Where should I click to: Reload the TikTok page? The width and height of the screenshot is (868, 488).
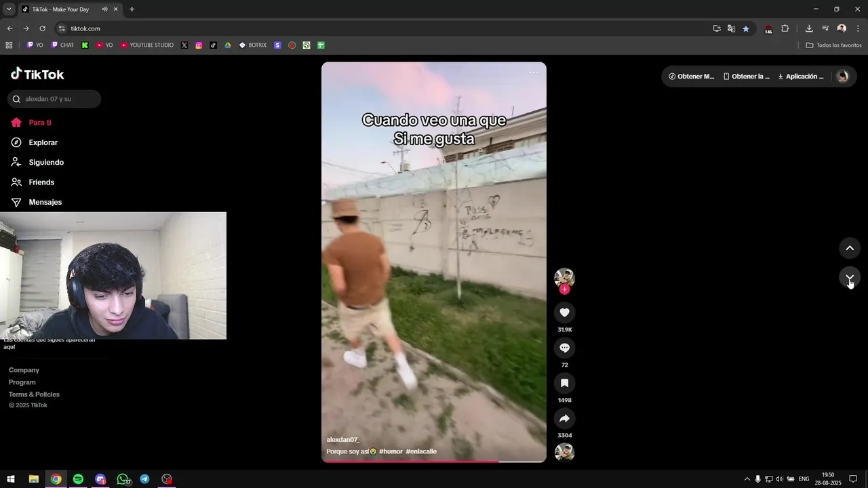(42, 28)
